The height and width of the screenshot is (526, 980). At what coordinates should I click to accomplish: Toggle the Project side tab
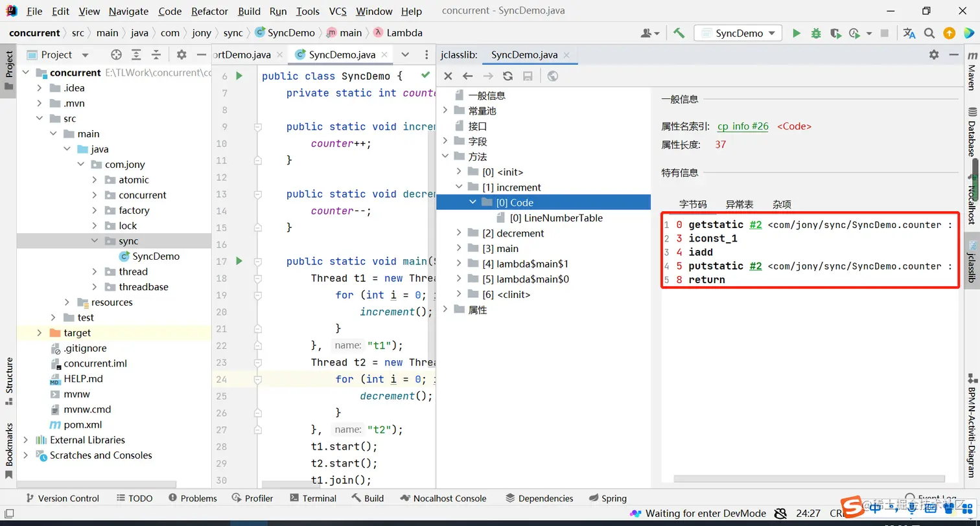[x=8, y=71]
